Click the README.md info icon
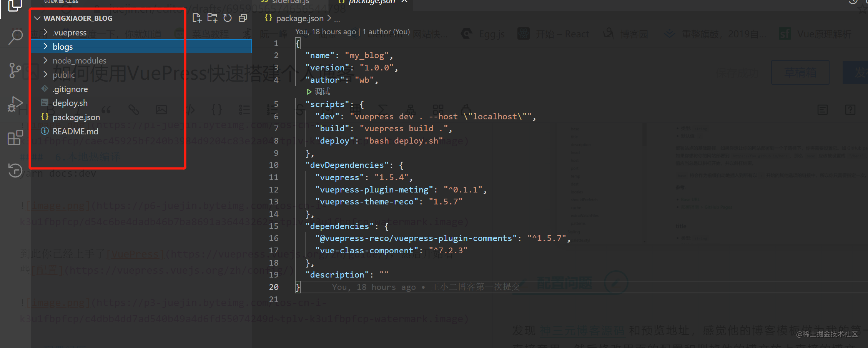Screen dimensions: 868x348 click(x=45, y=131)
